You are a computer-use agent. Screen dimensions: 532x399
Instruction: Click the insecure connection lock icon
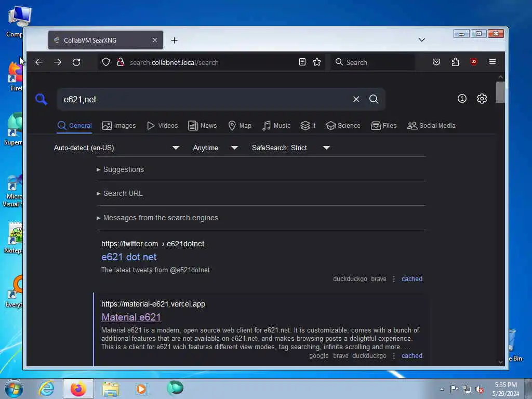(x=120, y=62)
